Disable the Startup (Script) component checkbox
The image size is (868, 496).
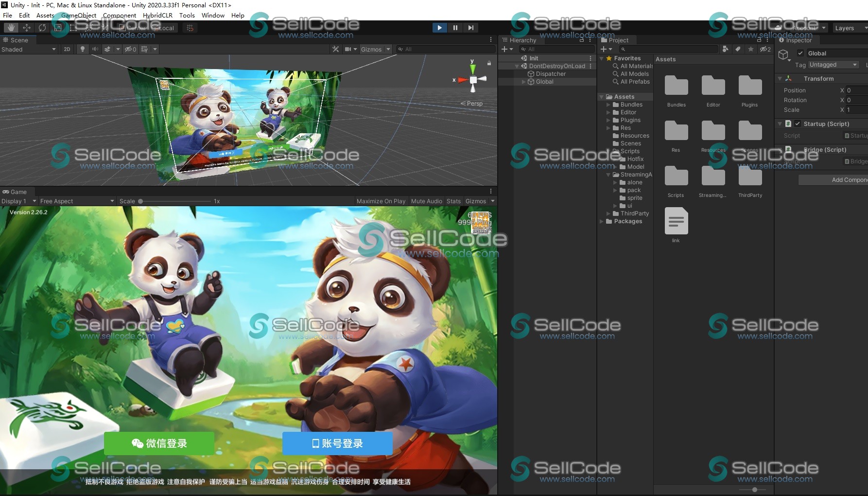(x=798, y=124)
